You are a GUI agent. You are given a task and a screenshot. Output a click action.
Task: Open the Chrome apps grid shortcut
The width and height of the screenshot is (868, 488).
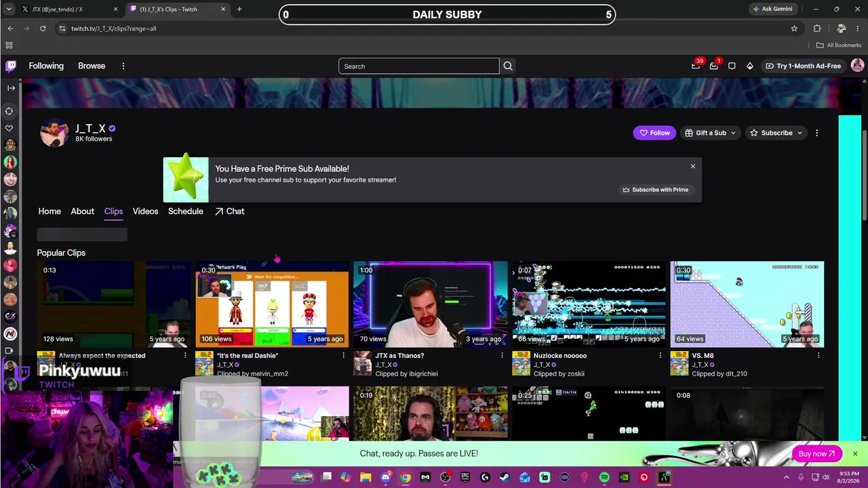(x=9, y=45)
